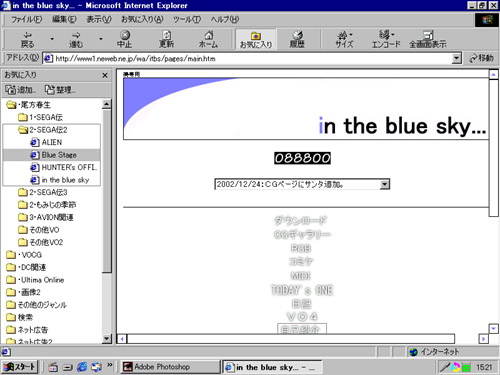Open the HUNTER's OFFI favorite link
500x375 pixels.
[63, 167]
